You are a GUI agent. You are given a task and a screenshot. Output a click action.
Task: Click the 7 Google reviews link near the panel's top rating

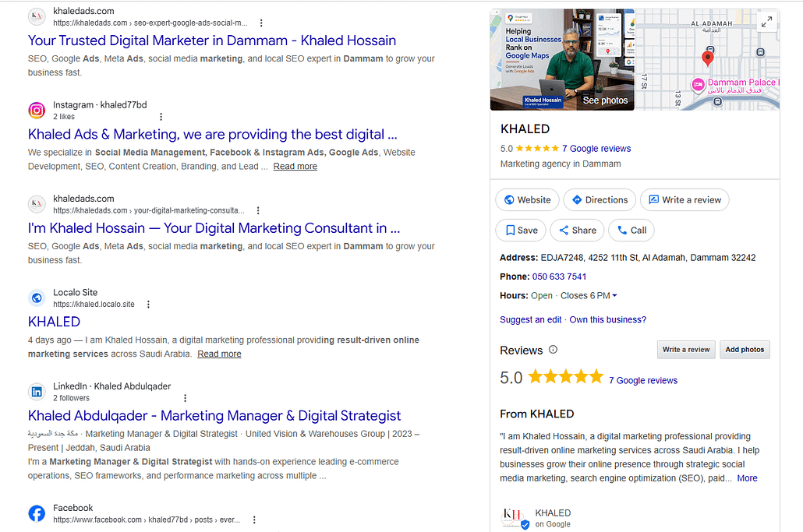click(x=596, y=149)
